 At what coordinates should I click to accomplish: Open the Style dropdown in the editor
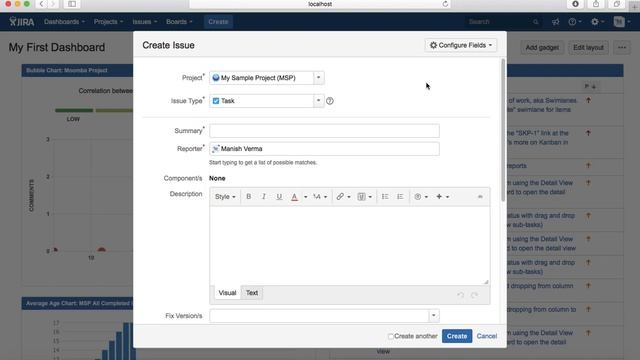(225, 197)
